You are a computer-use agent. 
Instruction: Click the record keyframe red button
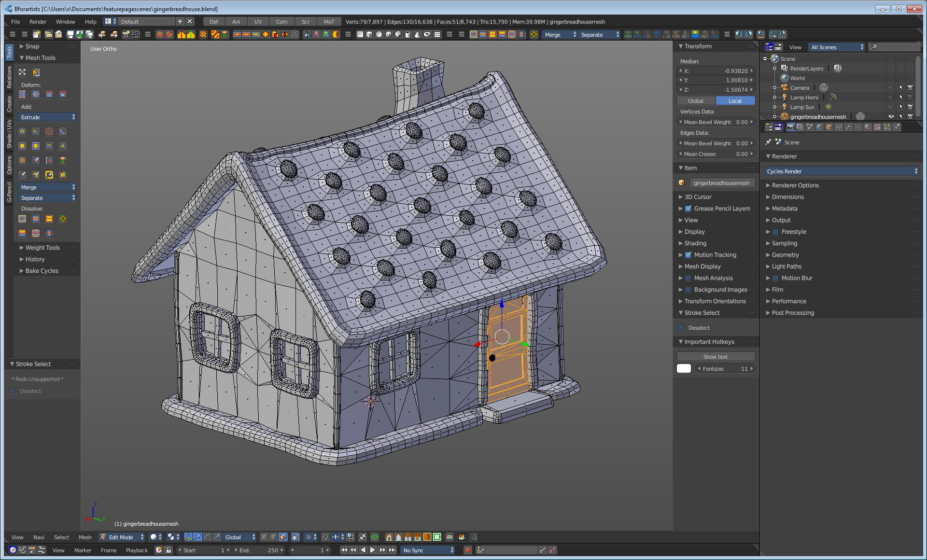(467, 550)
